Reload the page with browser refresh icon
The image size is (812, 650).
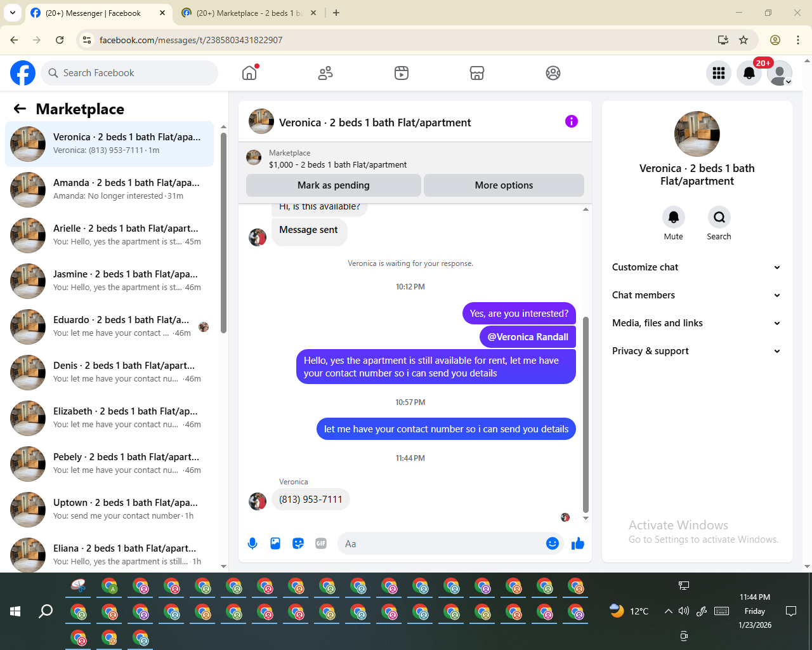click(x=60, y=40)
